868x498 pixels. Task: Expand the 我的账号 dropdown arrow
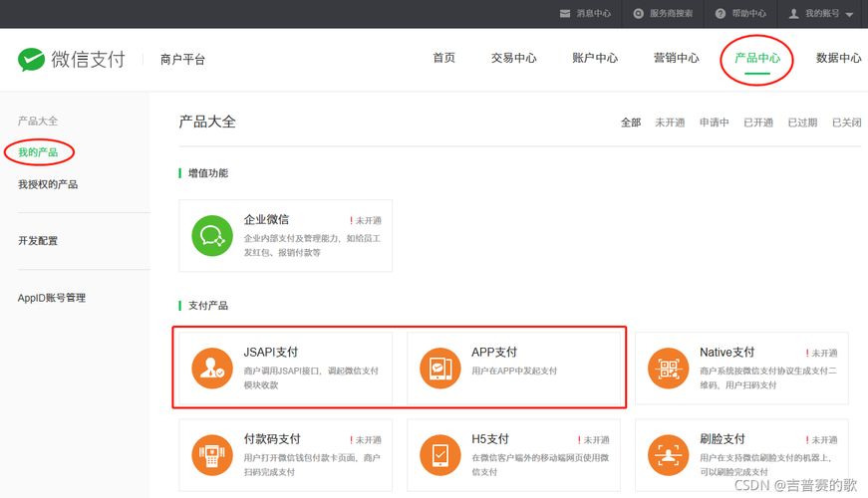click(x=850, y=14)
